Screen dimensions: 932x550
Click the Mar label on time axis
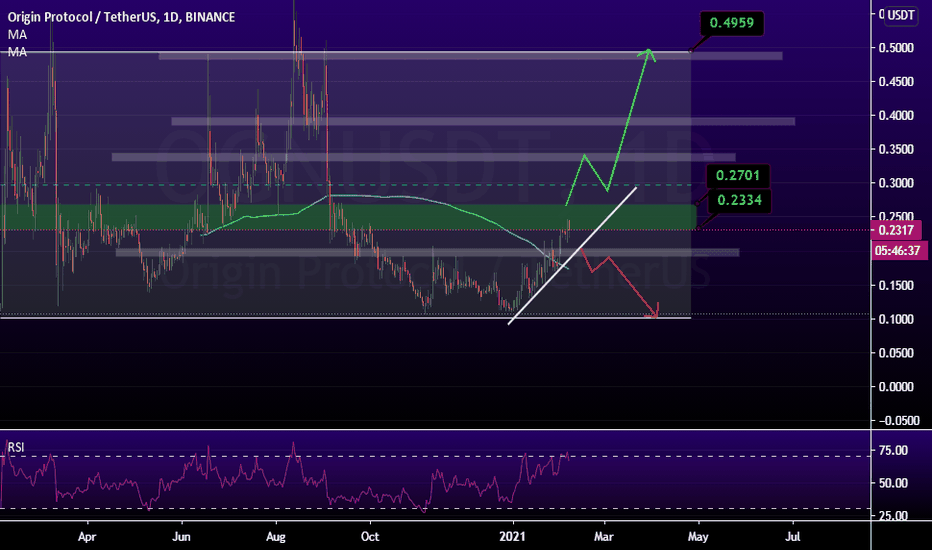coord(603,537)
